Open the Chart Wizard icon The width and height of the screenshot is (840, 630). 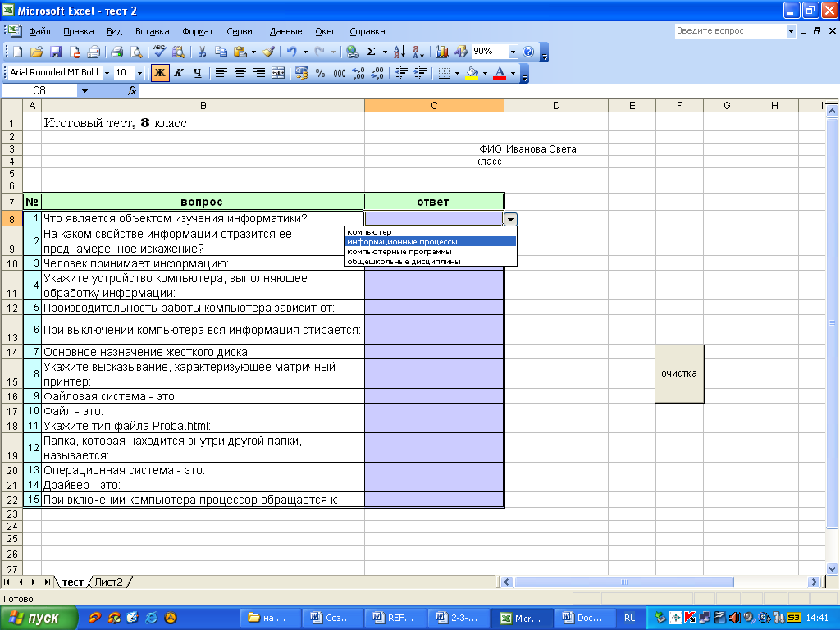pos(442,52)
